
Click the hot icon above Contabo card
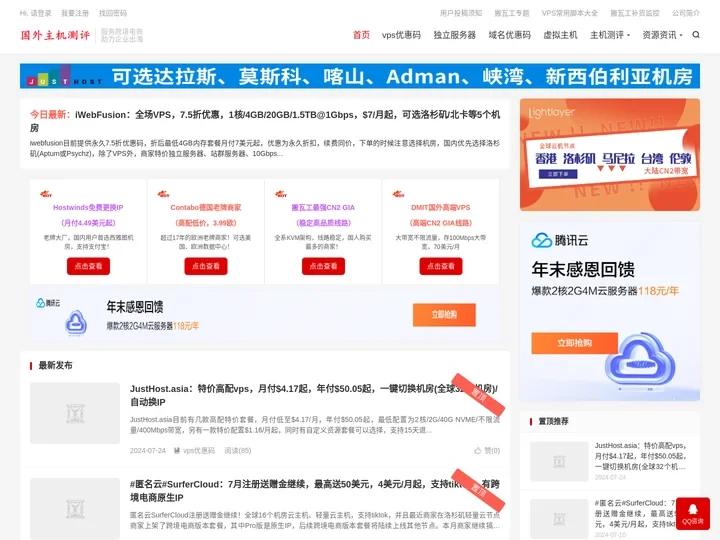click(x=163, y=194)
